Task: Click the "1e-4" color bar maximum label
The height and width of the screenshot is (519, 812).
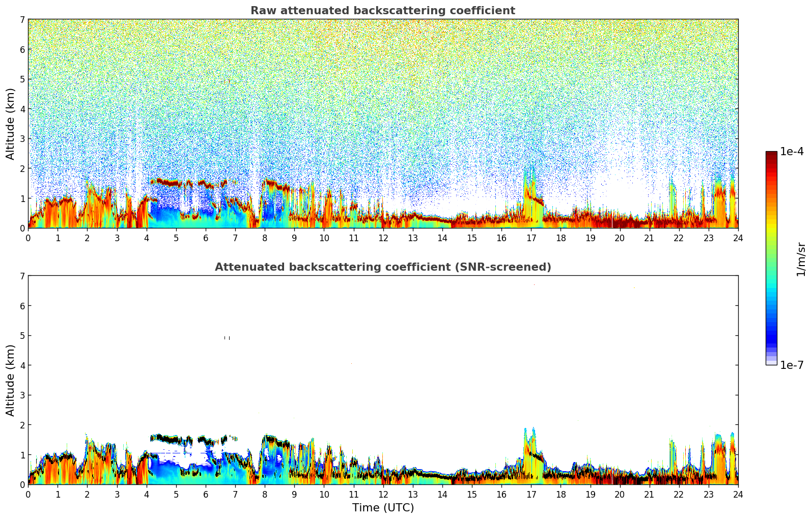Action: point(792,152)
